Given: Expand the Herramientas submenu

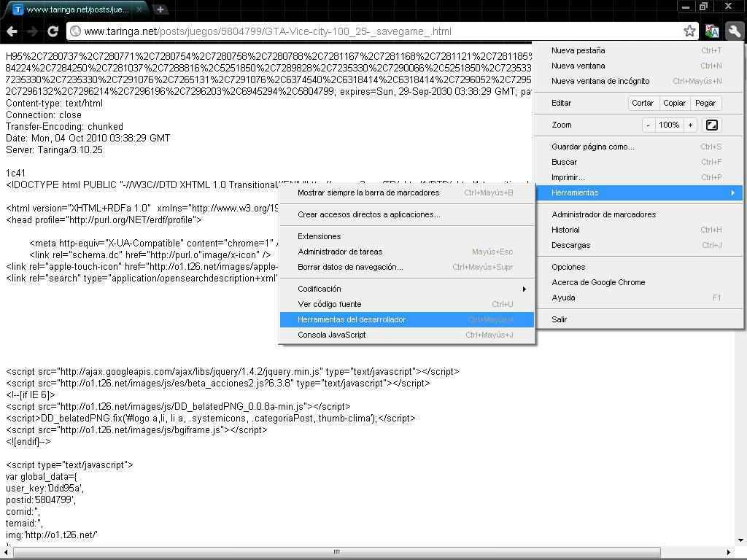Looking at the screenshot, I should [x=638, y=192].
